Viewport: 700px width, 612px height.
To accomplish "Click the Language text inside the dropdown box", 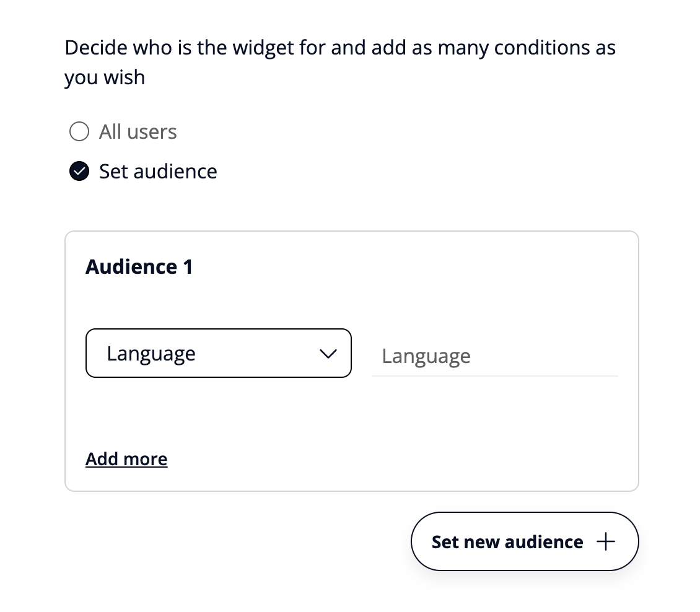I will click(x=151, y=353).
